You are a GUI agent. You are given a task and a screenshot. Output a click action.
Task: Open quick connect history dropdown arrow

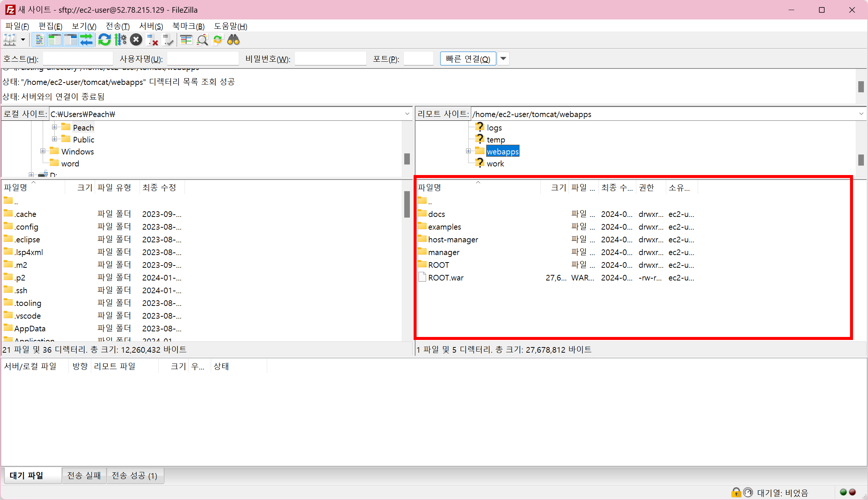(503, 59)
